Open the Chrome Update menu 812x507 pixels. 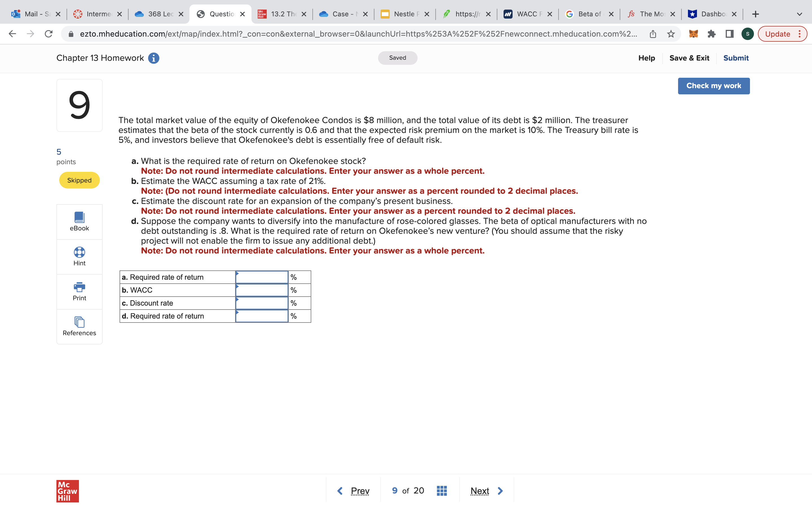coord(782,34)
